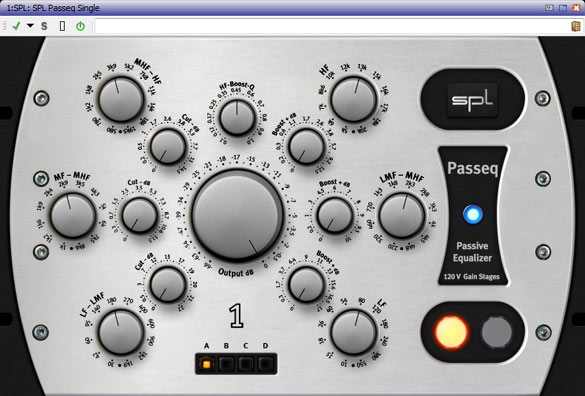Toggle the S solo toolbar icon
This screenshot has height=396, width=585.
point(44,26)
